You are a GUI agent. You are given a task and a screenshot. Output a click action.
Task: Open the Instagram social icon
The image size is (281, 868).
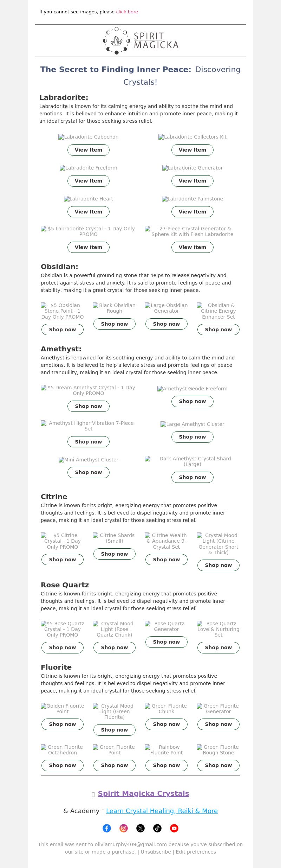124,828
